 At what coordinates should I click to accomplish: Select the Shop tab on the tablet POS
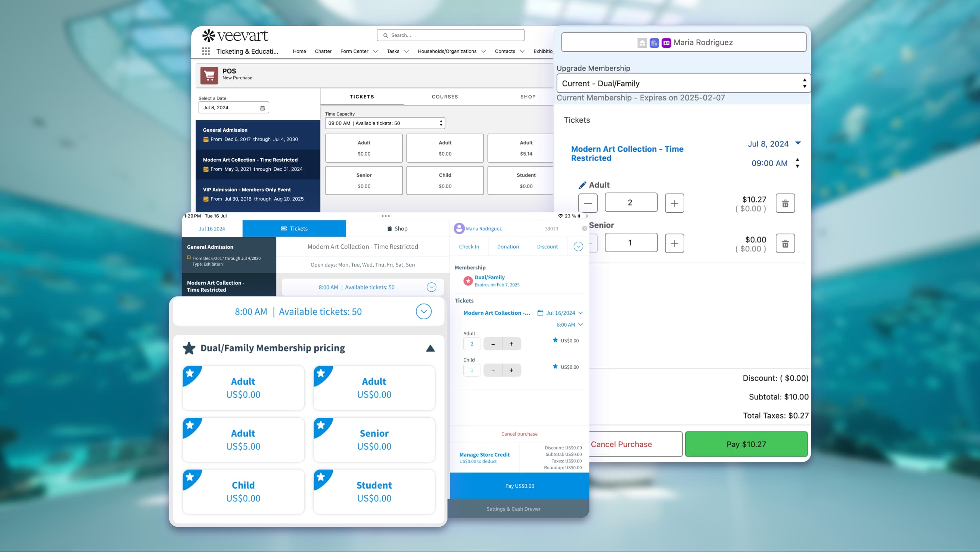[398, 228]
